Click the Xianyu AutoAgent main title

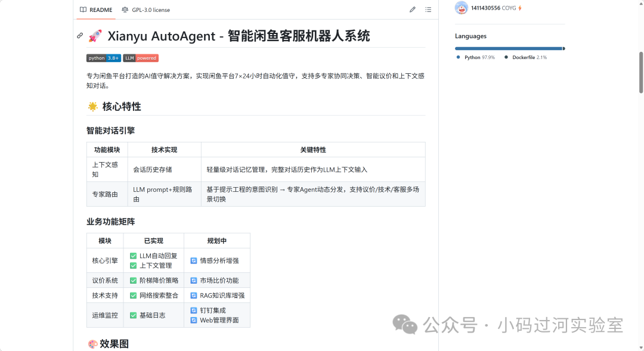point(239,36)
